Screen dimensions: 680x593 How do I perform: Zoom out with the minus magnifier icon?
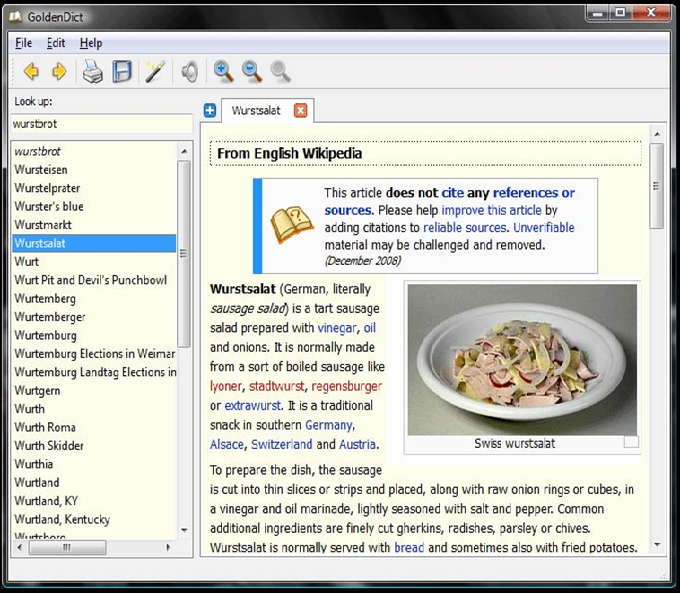(252, 71)
